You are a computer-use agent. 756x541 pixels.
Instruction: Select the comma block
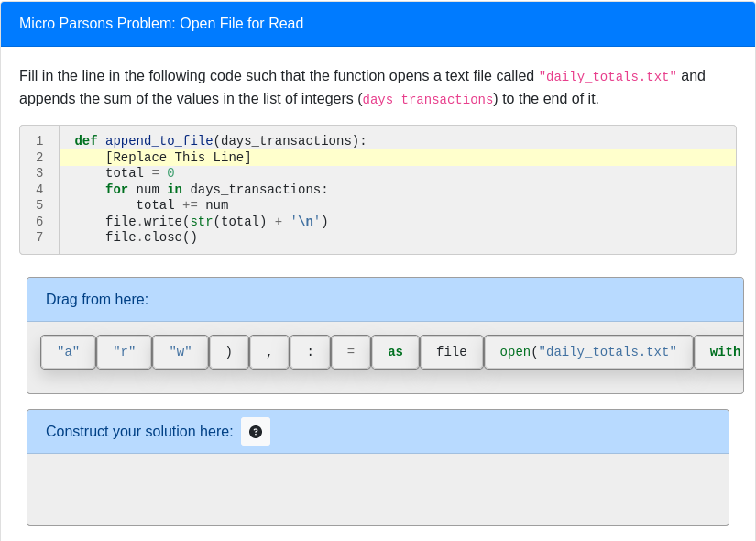pos(269,352)
